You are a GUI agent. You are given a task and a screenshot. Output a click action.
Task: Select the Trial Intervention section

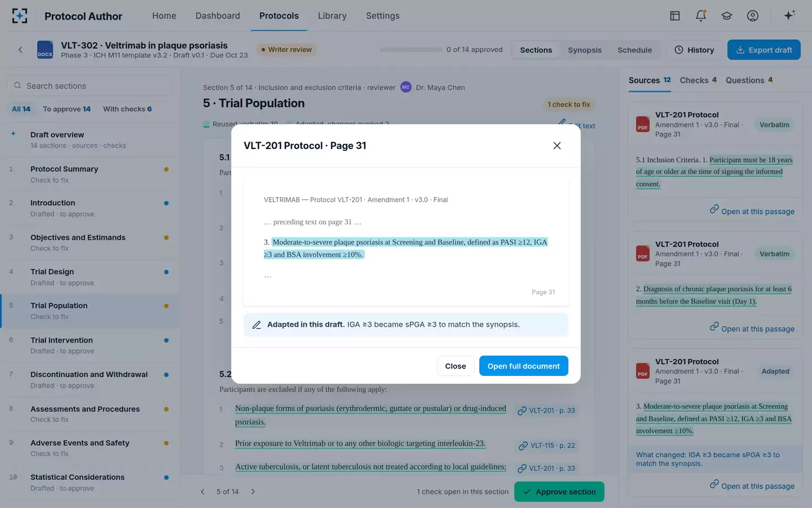pyautogui.click(x=90, y=345)
